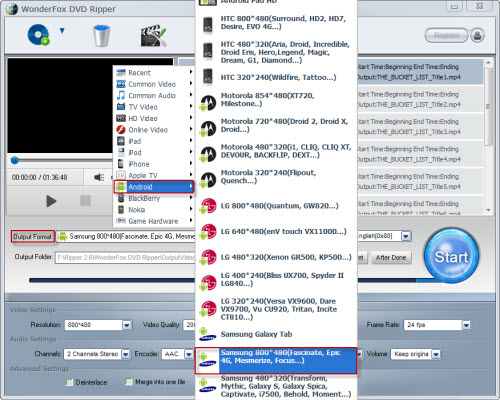Click the speaker volume icon
This screenshot has height=400, width=500.
tap(99, 177)
